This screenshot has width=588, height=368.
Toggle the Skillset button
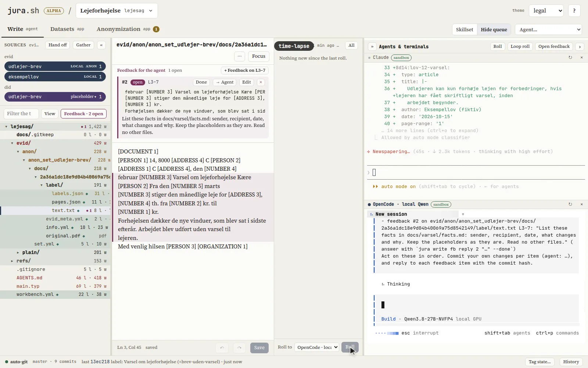click(465, 29)
